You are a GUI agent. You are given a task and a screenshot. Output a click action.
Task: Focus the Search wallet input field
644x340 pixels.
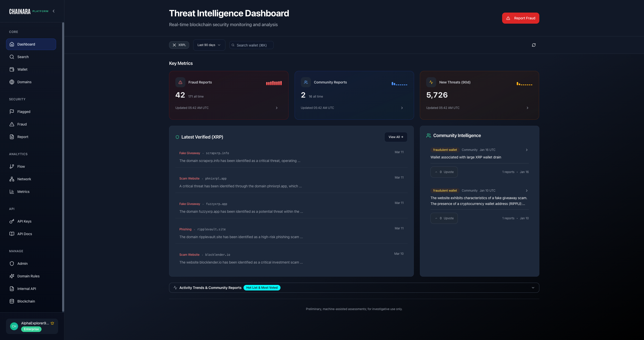pos(251,45)
